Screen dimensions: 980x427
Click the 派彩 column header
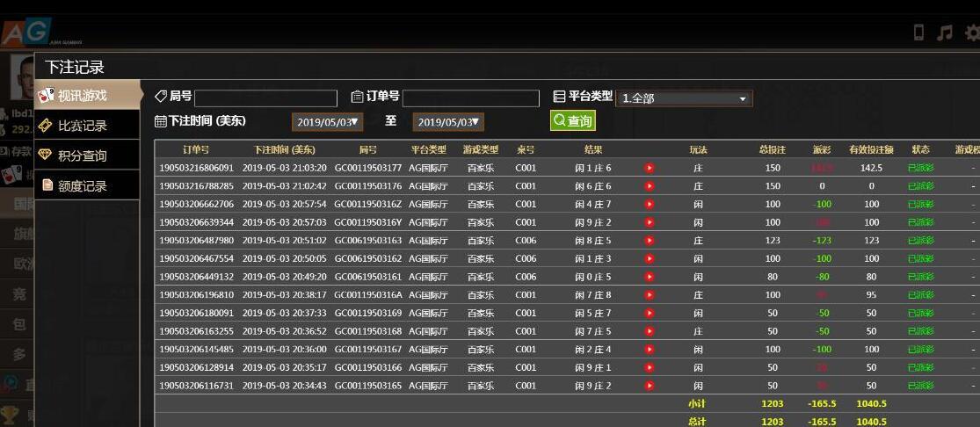(x=821, y=150)
